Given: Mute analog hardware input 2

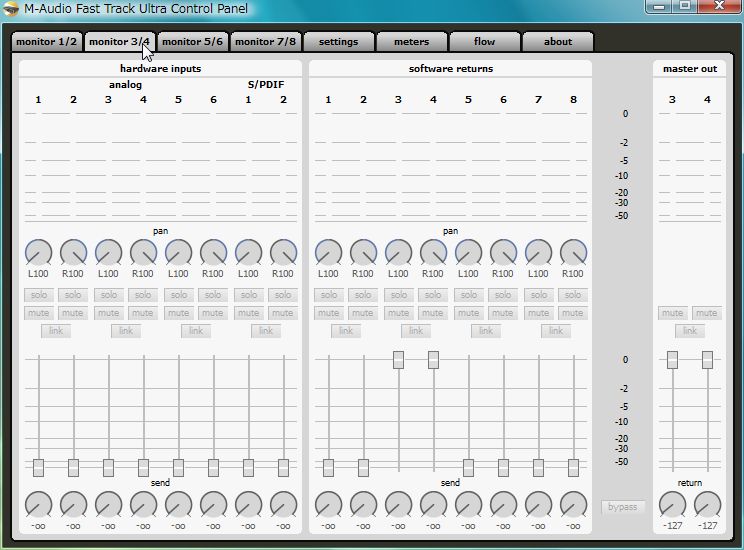Looking at the screenshot, I should pos(74,313).
